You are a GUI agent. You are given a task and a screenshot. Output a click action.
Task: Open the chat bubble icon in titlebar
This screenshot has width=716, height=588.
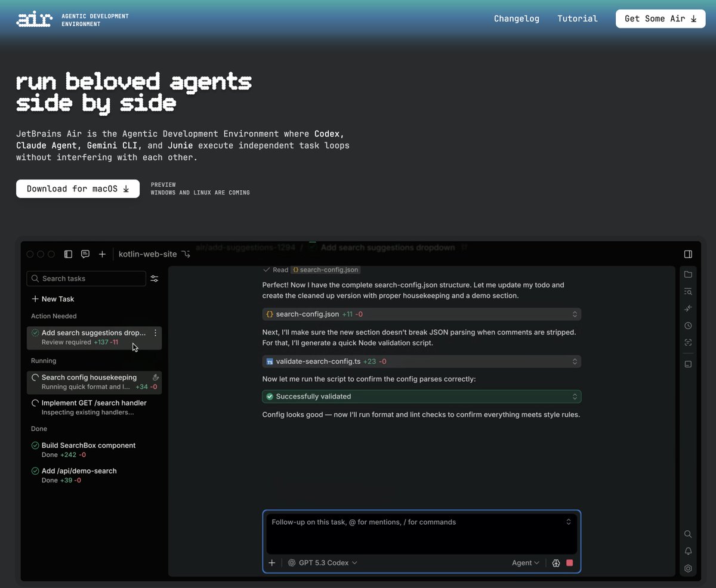(85, 254)
